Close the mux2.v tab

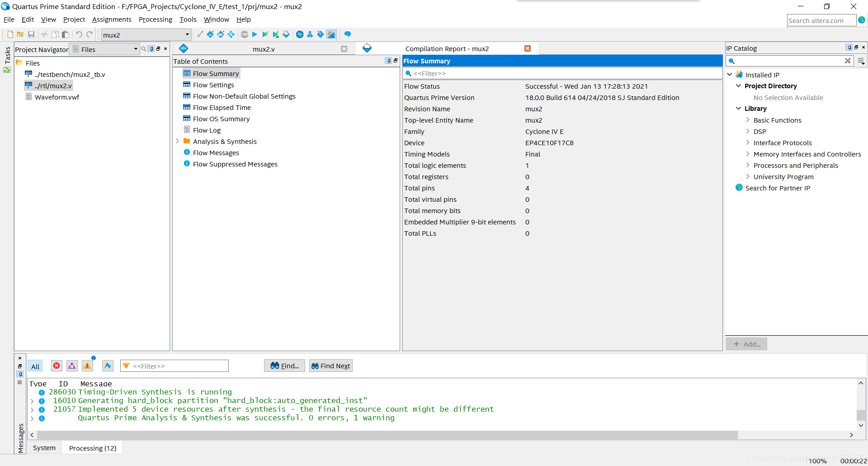[x=344, y=49]
